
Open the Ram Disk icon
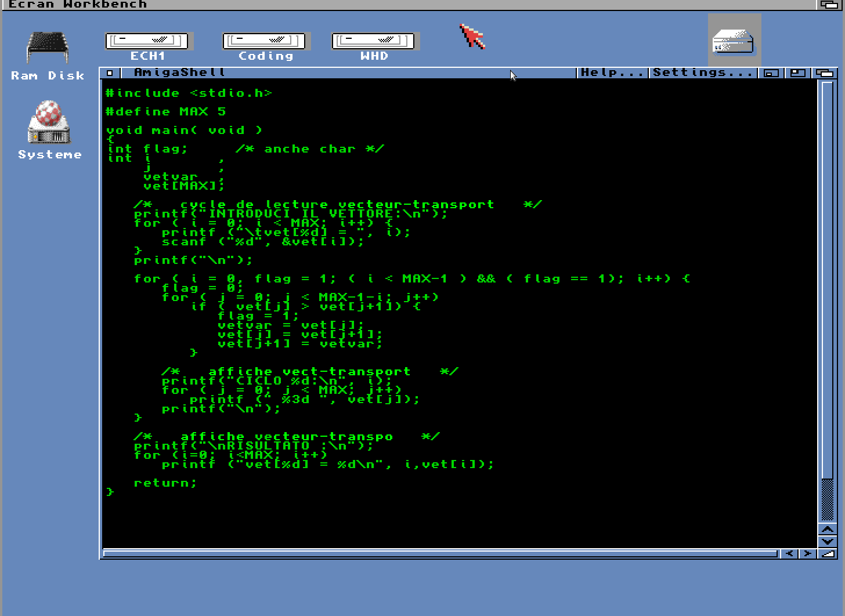48,56
